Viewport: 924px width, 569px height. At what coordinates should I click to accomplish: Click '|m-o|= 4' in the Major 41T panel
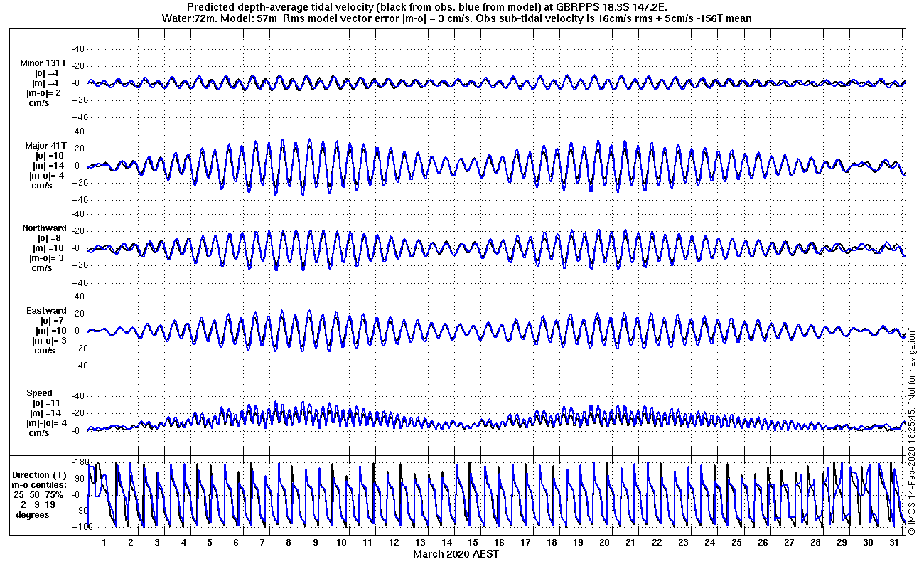point(48,176)
